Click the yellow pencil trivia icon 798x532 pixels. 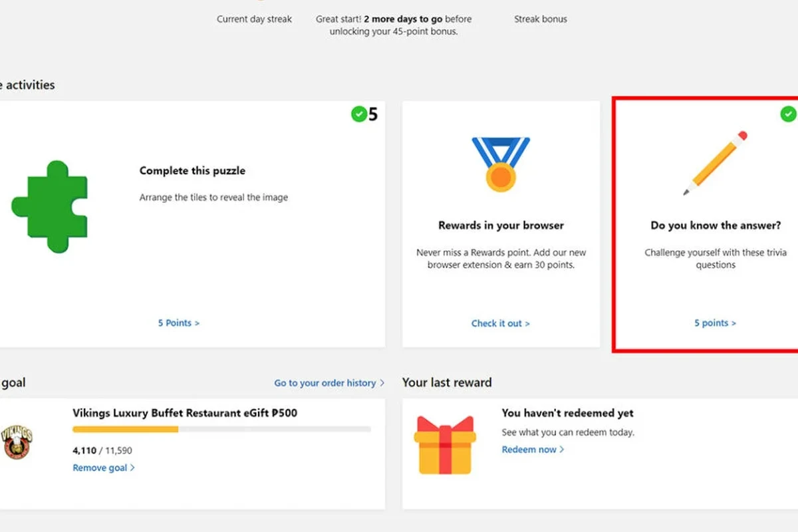[715, 164]
